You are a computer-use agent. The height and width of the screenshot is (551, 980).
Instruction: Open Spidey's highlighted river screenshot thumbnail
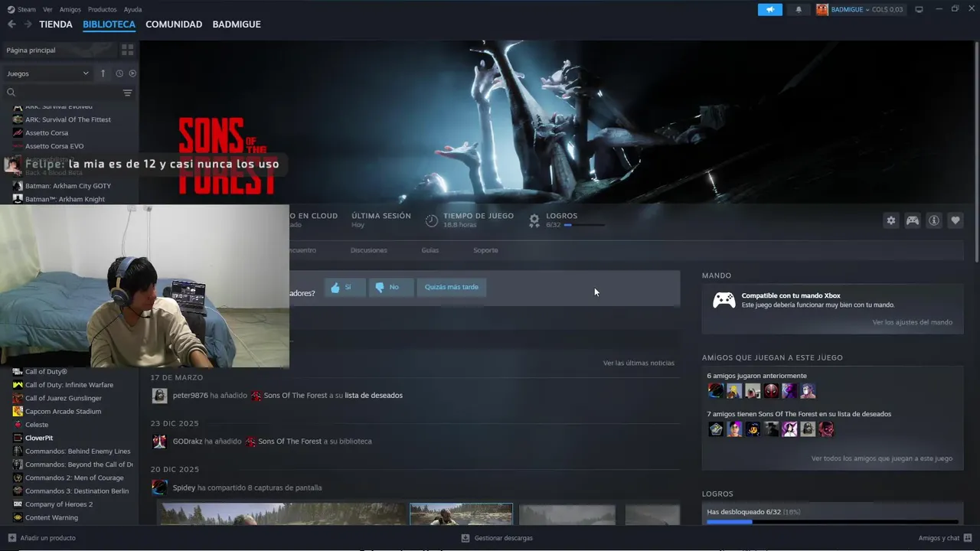click(x=461, y=514)
